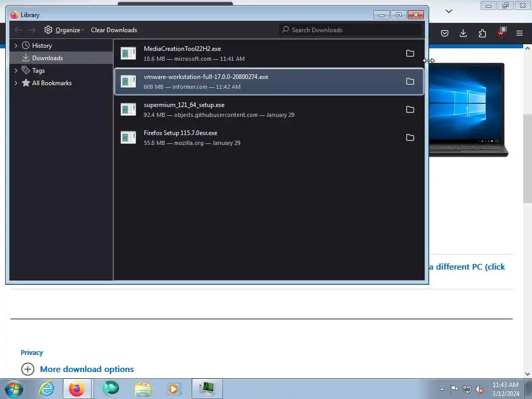This screenshot has width=532, height=399.
Task: Click page scrollbar up arrow
Action: [x=528, y=48]
